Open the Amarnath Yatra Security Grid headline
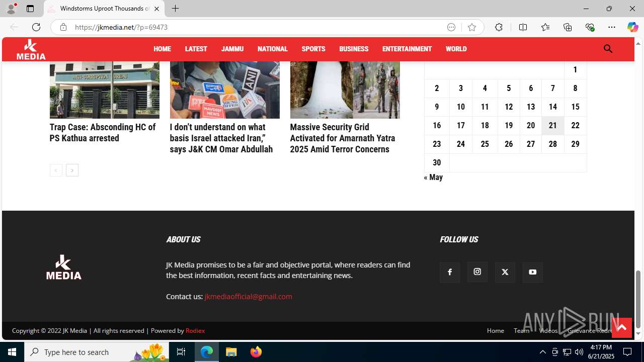The height and width of the screenshot is (362, 644). pyautogui.click(x=343, y=138)
